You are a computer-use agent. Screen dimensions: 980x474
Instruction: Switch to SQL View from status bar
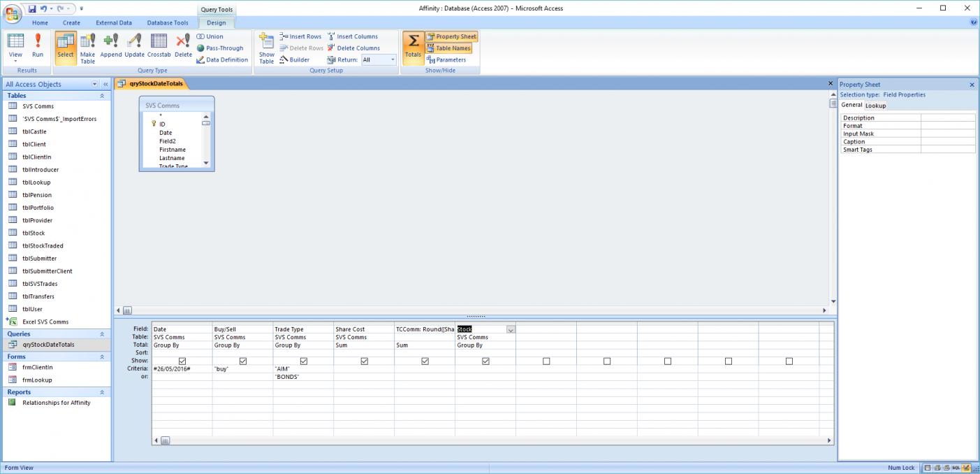pos(957,468)
